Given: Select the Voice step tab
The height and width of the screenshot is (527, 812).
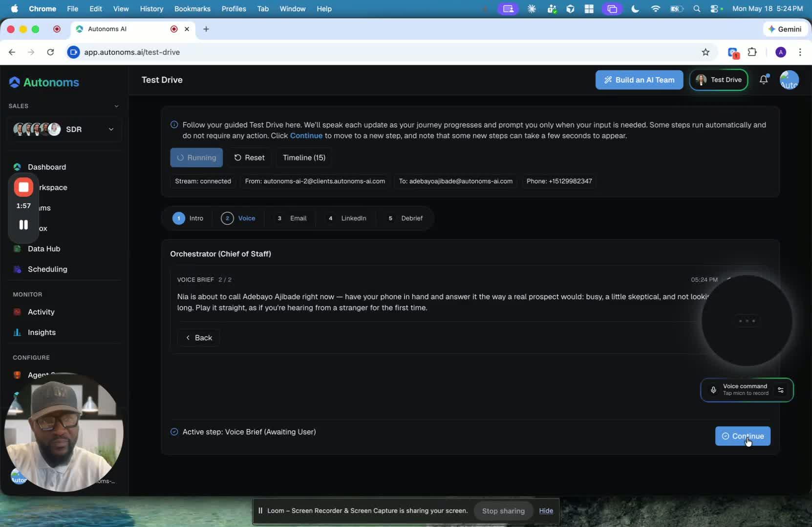Looking at the screenshot, I should 238,219.
